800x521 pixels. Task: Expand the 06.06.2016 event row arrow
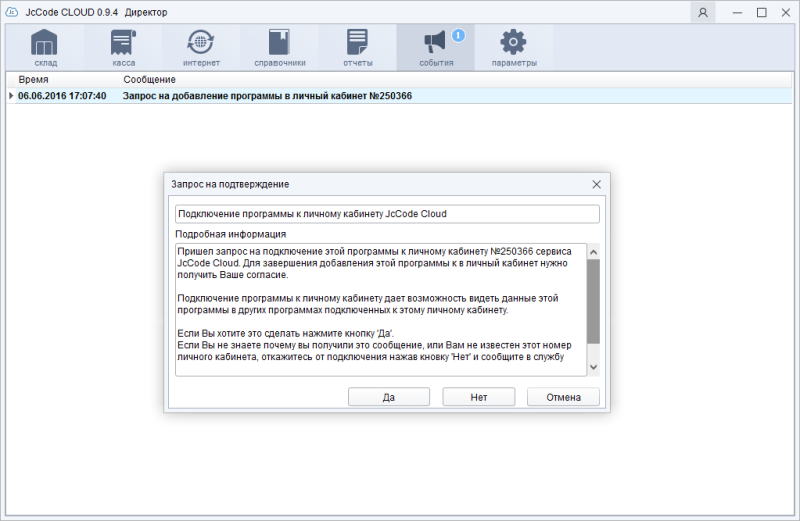(11, 96)
